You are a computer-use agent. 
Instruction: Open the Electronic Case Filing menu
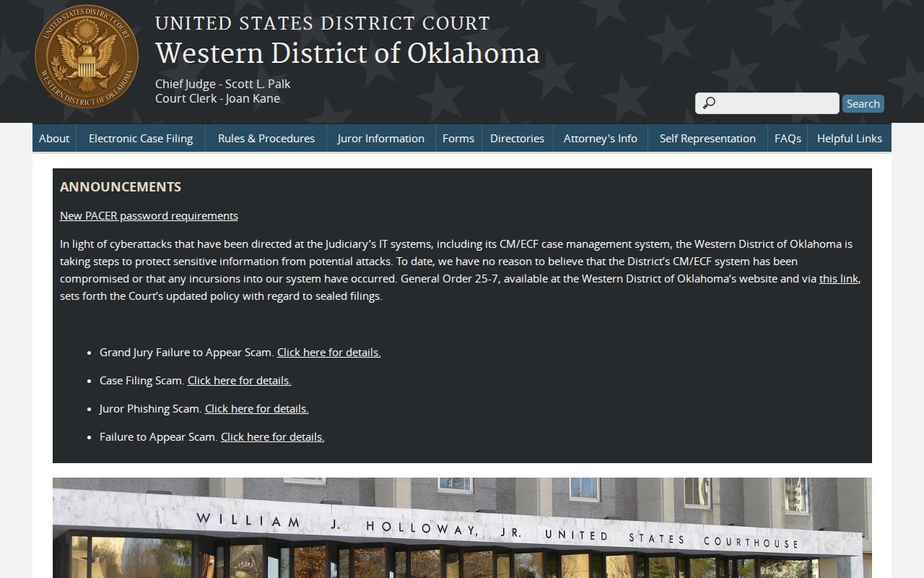tap(141, 138)
